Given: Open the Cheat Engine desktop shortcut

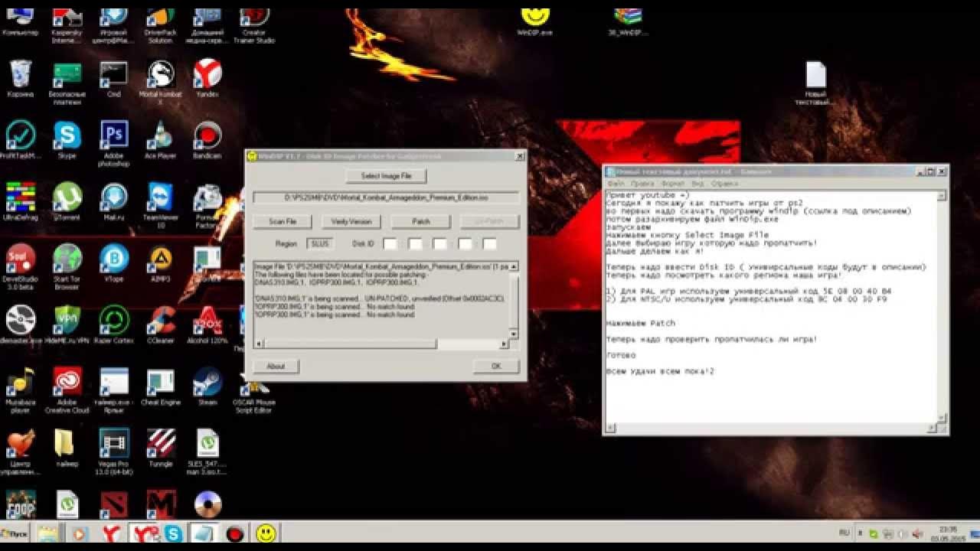Looking at the screenshot, I should pyautogui.click(x=161, y=386).
